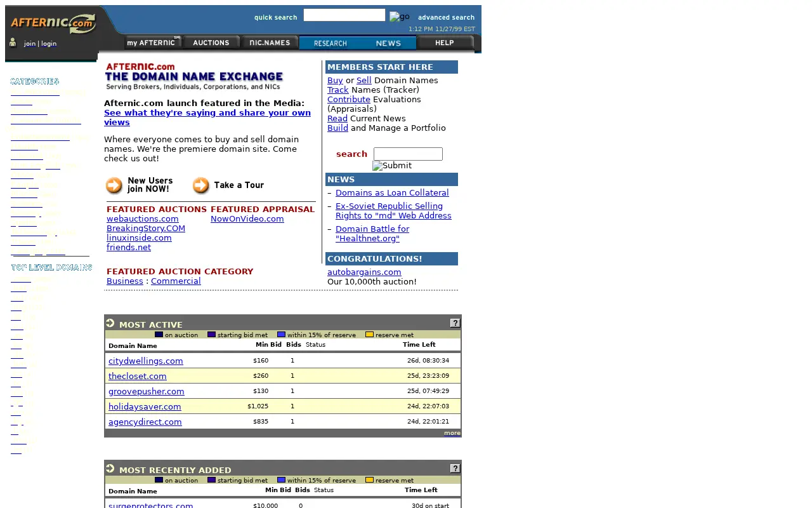Focus the quick search input field
This screenshot has height=508, width=812.
tap(344, 15)
